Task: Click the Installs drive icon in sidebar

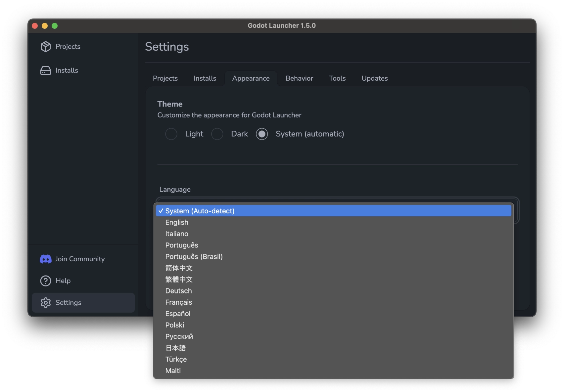Action: [x=46, y=70]
